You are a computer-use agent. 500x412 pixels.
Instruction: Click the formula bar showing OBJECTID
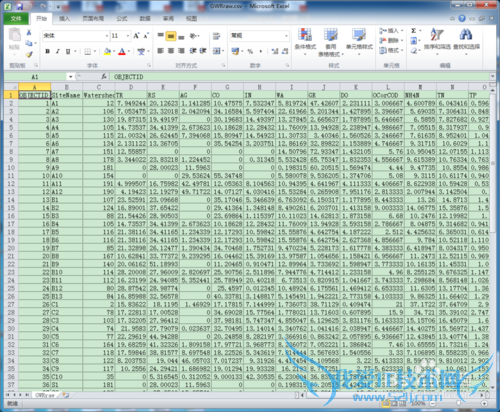pos(300,77)
